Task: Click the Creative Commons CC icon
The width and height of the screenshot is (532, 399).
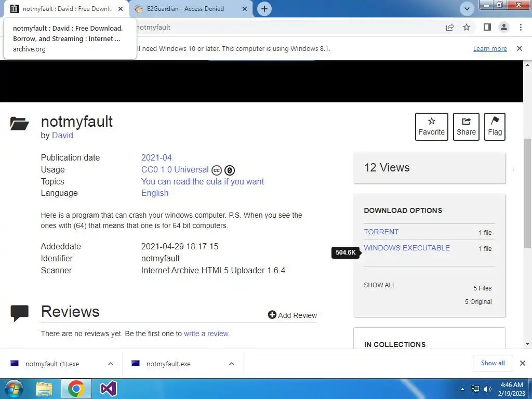Action: coord(217,170)
